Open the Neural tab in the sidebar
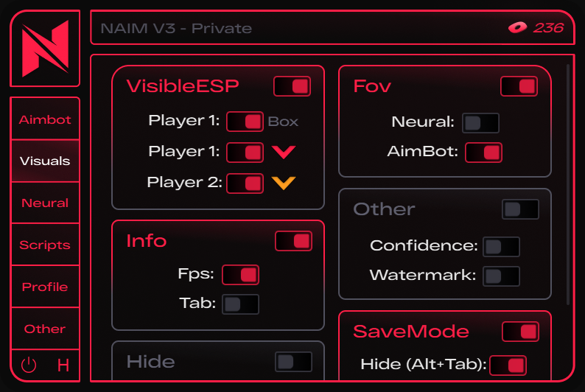The height and width of the screenshot is (392, 585). (x=45, y=203)
